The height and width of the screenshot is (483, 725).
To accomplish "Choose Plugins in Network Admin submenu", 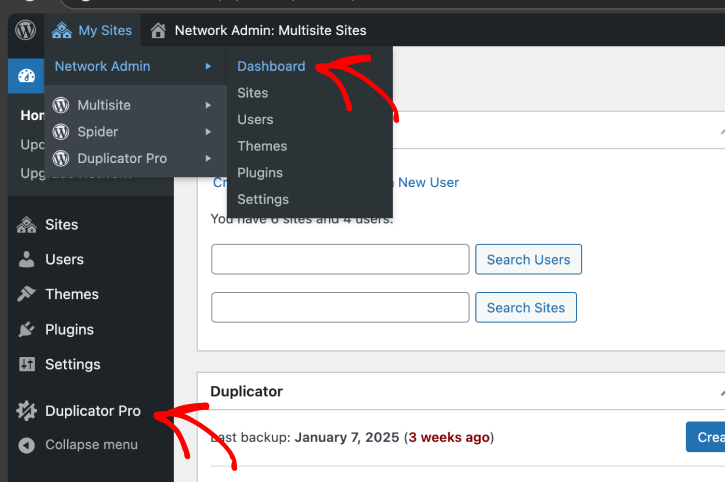I will pos(260,173).
